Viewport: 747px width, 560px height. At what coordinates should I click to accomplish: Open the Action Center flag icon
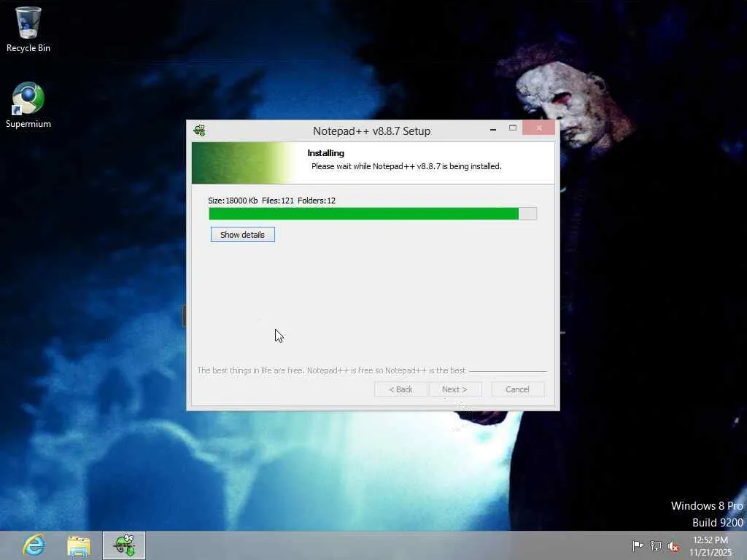(x=638, y=545)
